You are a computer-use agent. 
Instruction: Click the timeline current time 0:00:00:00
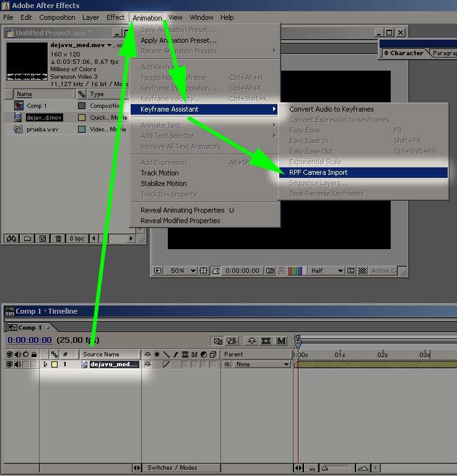(x=30, y=340)
